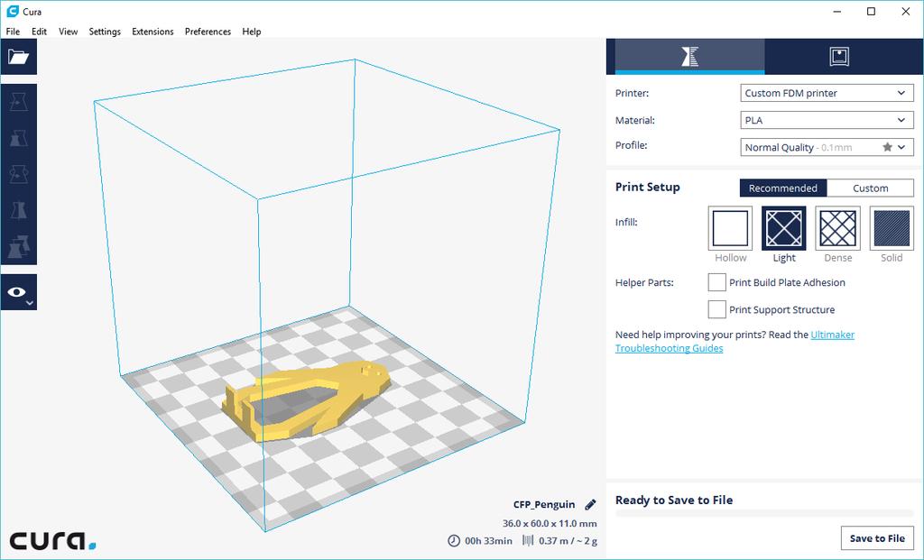Click the Ready to Save to File status
Screen dimensions: 924x560
coord(674,500)
